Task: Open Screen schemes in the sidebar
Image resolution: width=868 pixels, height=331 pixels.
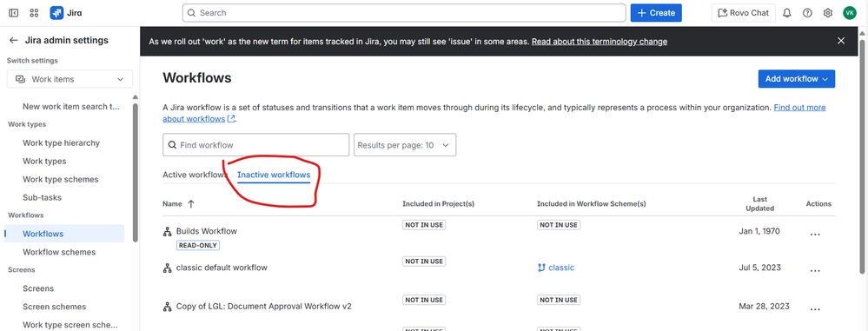Action: (54, 307)
